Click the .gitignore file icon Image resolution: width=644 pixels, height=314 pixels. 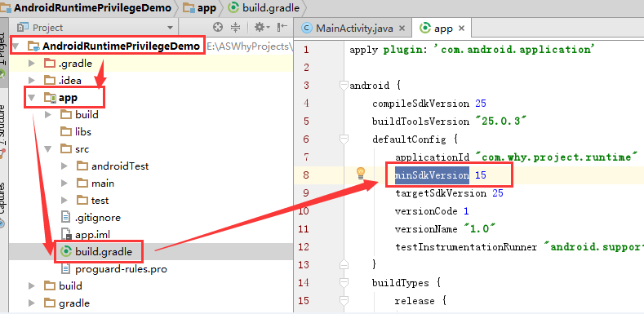coord(66,217)
